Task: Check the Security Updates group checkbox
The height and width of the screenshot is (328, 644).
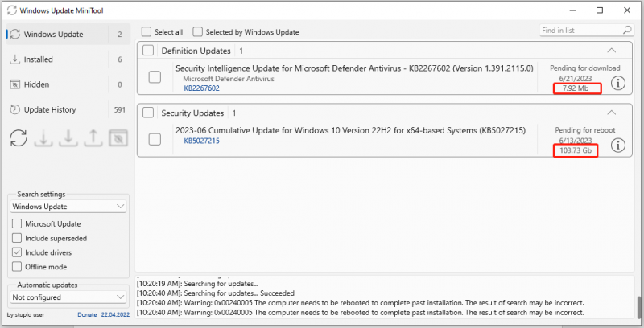Action: [x=148, y=113]
